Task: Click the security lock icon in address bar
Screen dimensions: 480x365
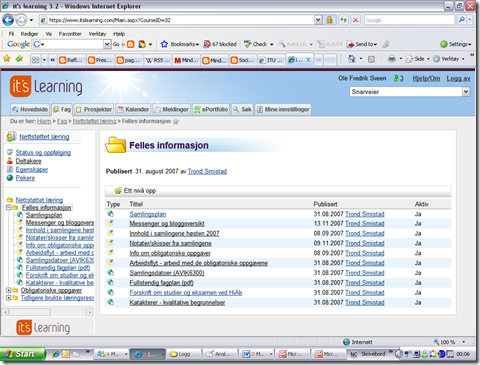Action: [x=329, y=20]
